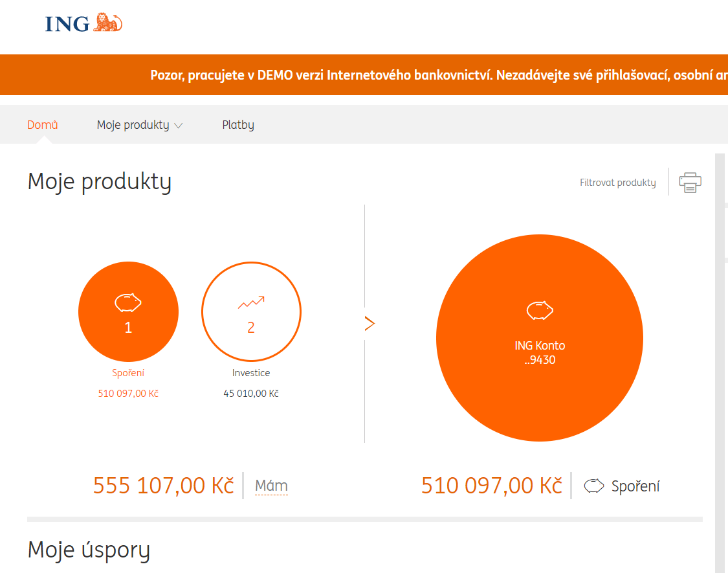Click the arrow next to Moje produkty menu

[179, 126]
